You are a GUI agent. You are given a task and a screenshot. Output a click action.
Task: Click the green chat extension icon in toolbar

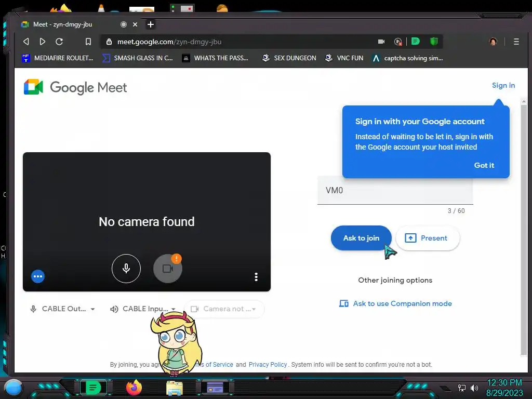pos(415,42)
